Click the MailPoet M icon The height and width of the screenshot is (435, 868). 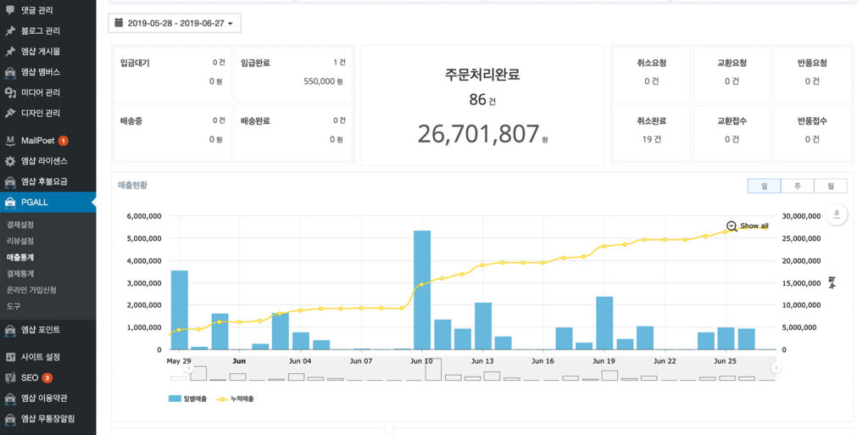coord(10,141)
